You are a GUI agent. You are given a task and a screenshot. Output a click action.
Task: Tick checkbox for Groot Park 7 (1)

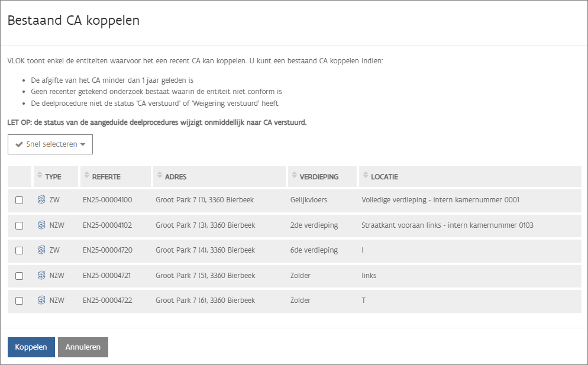(x=20, y=201)
